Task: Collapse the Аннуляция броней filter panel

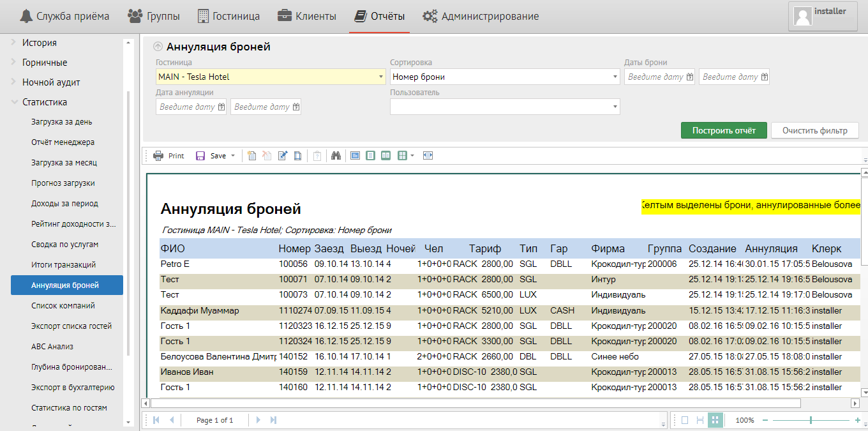Action: (158, 47)
